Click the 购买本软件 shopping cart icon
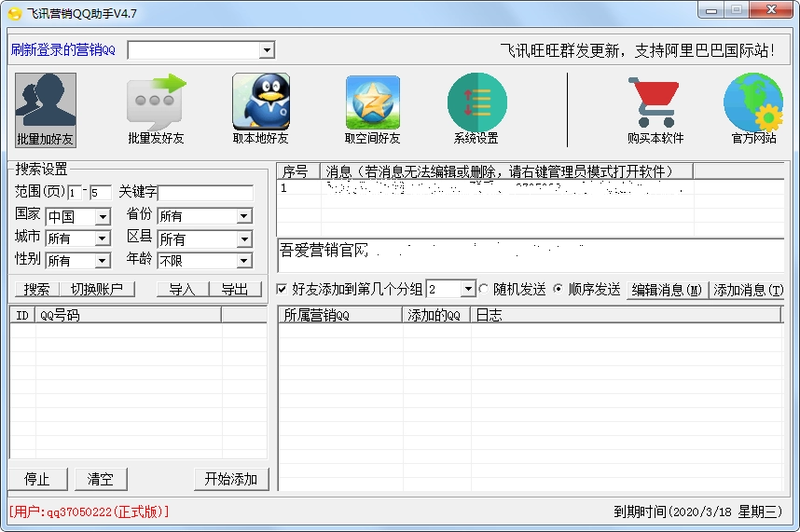The width and height of the screenshot is (800, 532). [655, 110]
